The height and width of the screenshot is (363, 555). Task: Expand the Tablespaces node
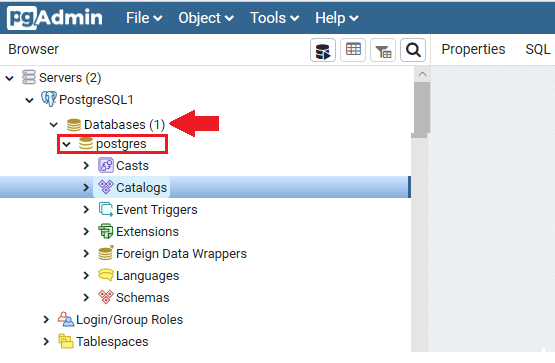point(46,341)
